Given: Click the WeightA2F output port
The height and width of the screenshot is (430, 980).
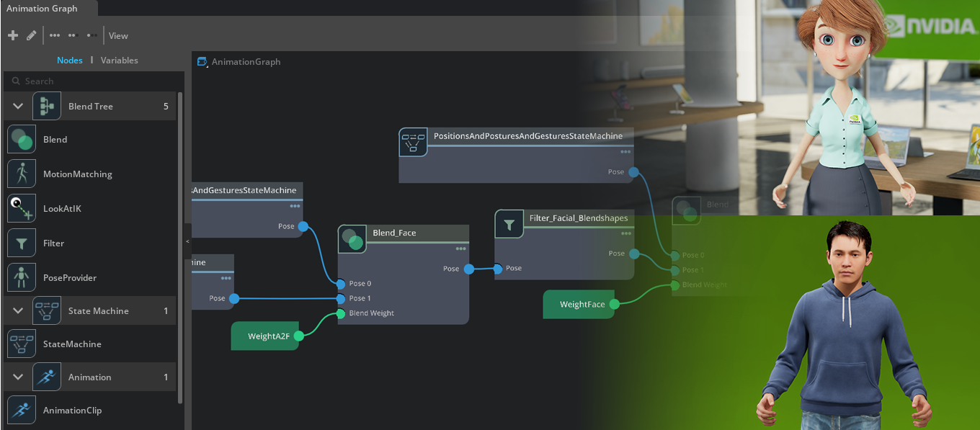Looking at the screenshot, I should (300, 336).
